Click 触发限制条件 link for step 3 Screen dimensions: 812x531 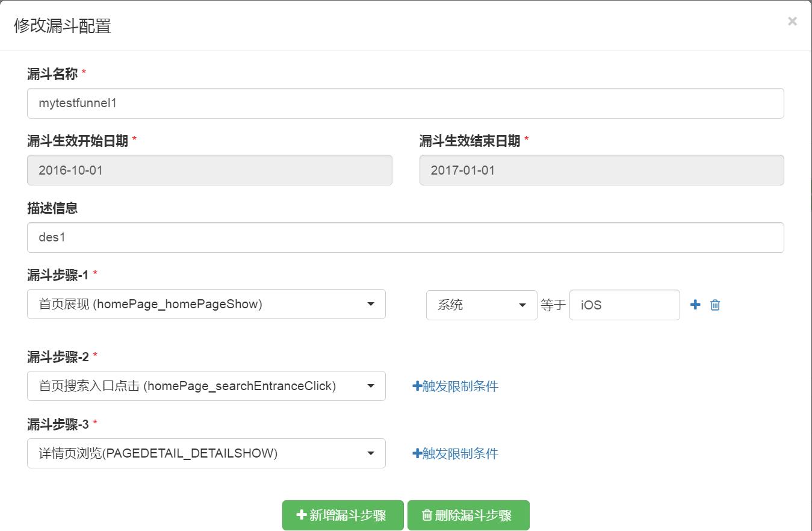click(x=460, y=453)
